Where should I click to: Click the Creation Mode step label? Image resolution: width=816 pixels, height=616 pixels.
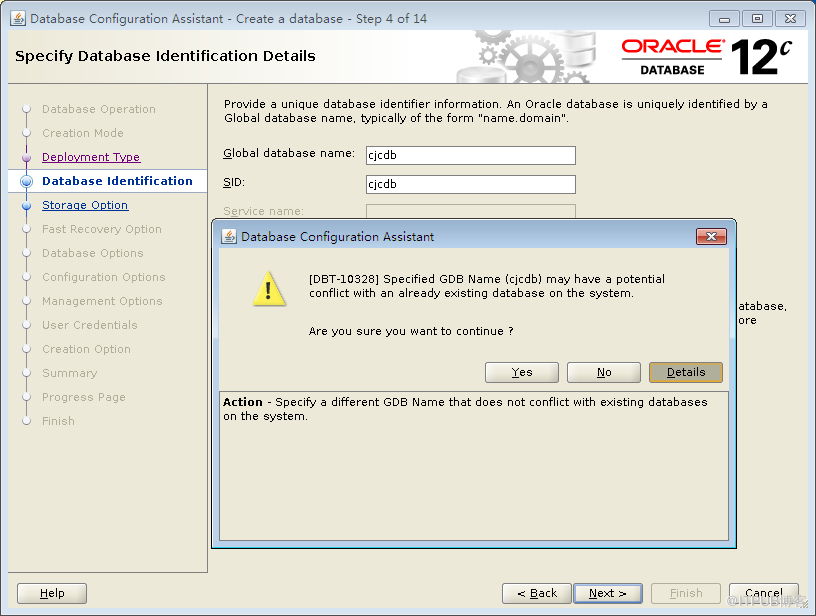point(83,133)
